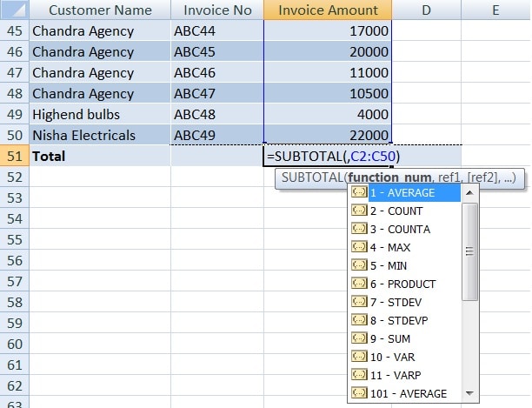Click the icon next to 101 - AVERAGE
Viewport: 532px width, 408px height.
click(x=359, y=393)
